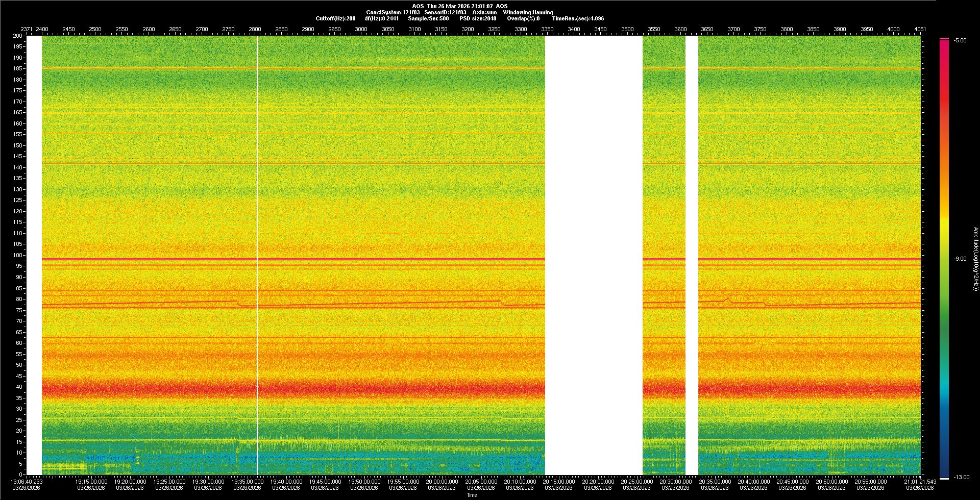Select the 19:35:00.000 time axis tick label
The image size is (980, 500).
[247, 481]
